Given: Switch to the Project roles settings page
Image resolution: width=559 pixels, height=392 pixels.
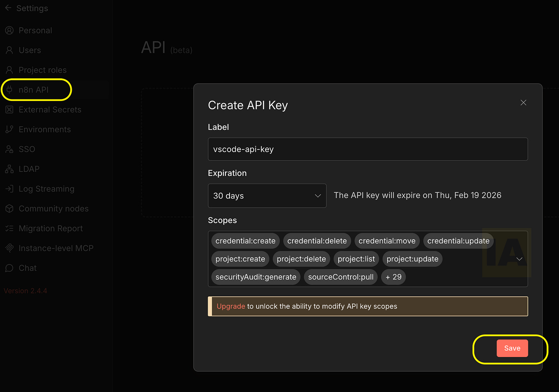Looking at the screenshot, I should pyautogui.click(x=42, y=70).
